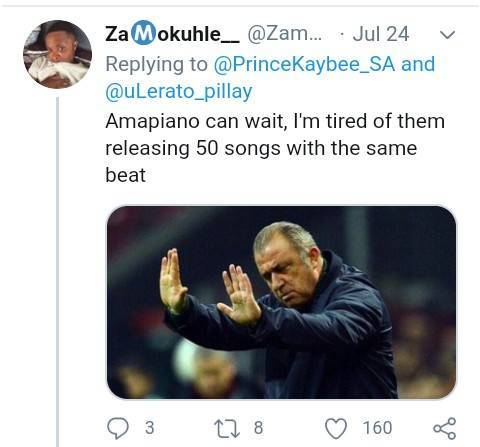Like the tweet with the heart icon
This screenshot has width=480, height=447.
click(336, 428)
